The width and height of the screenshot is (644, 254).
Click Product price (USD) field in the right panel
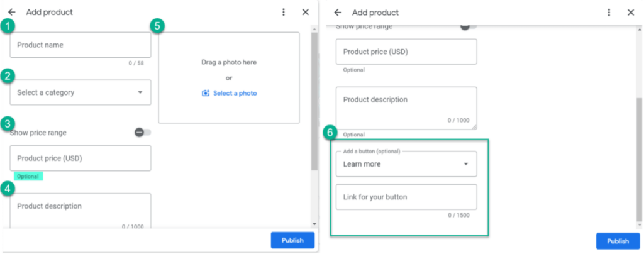pyautogui.click(x=406, y=52)
